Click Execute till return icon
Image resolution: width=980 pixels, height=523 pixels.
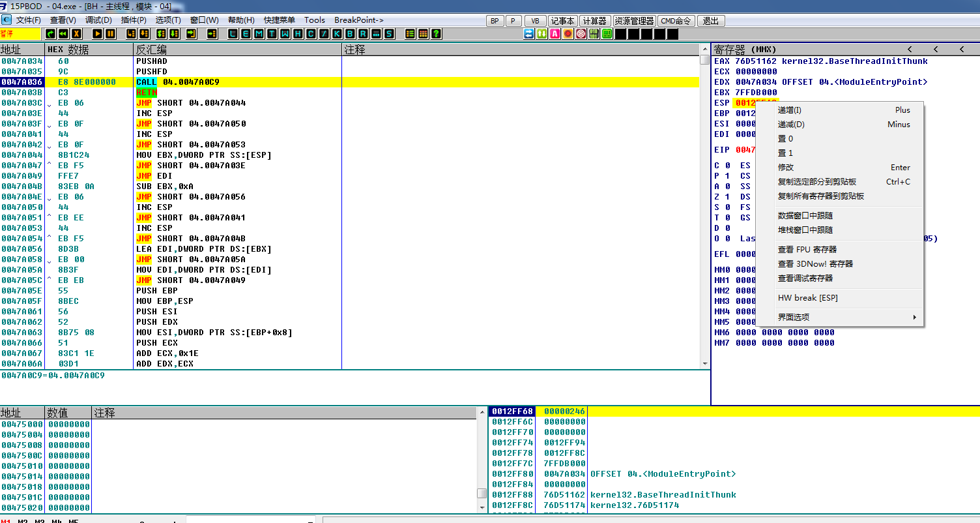click(192, 34)
